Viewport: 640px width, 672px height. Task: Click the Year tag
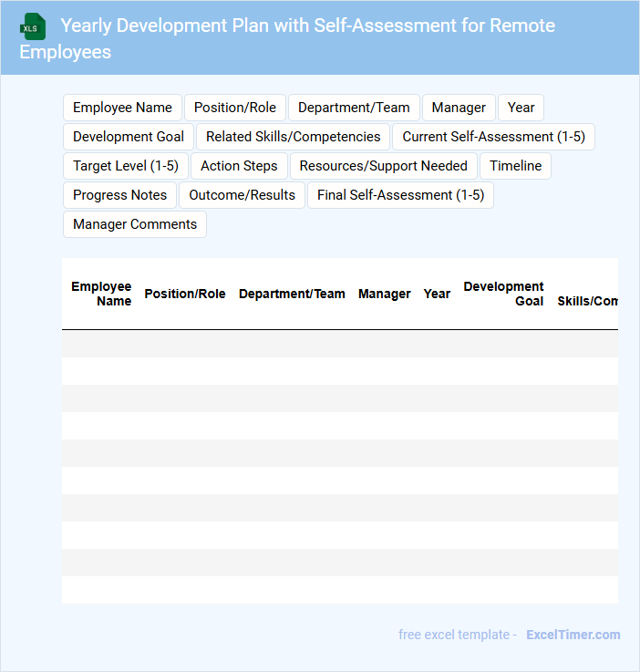tap(521, 108)
